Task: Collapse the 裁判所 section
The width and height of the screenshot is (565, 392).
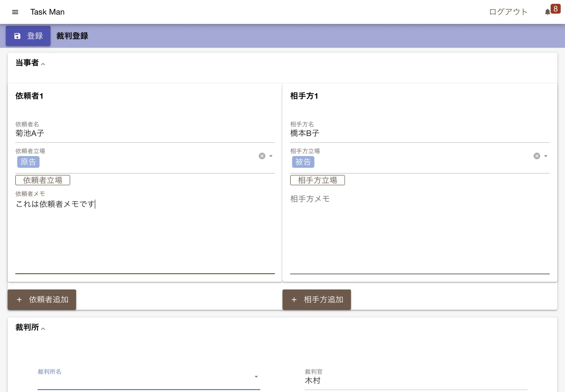Action: click(x=43, y=329)
